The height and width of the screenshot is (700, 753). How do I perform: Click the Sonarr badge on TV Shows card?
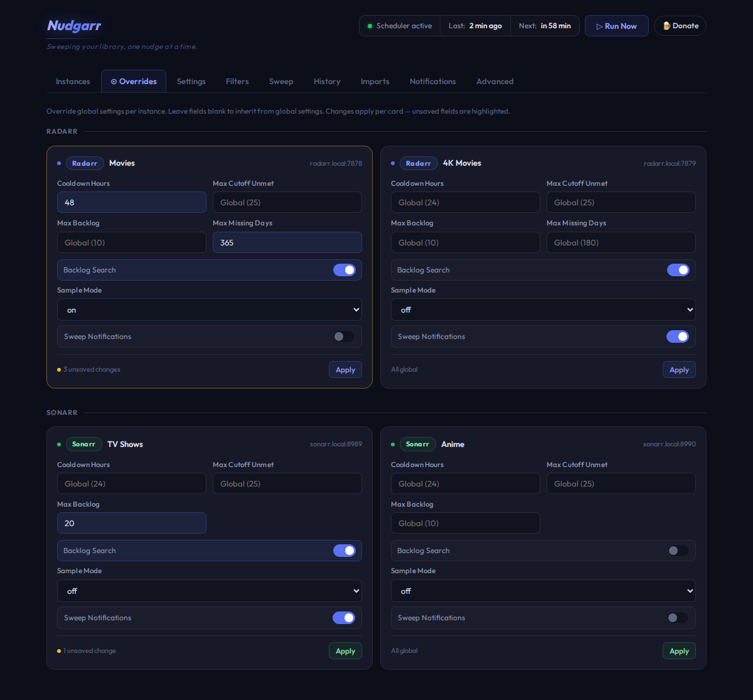pos(83,444)
